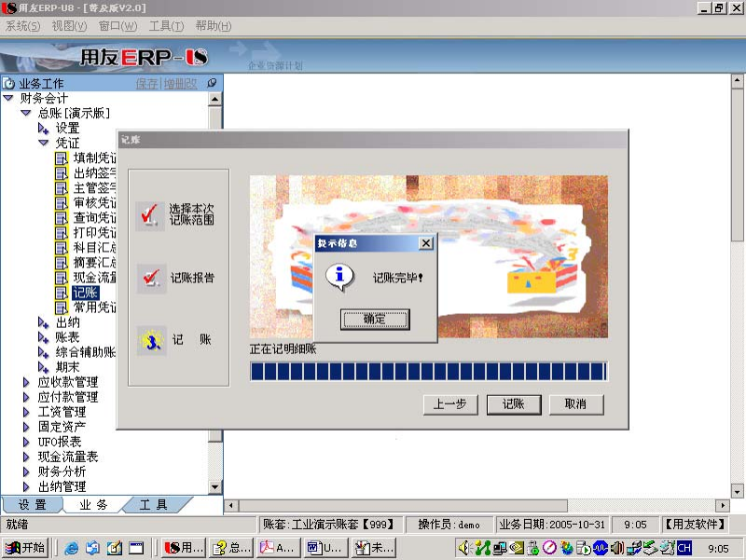
Task: Expand the 期末 tree node
Action: tap(43, 367)
